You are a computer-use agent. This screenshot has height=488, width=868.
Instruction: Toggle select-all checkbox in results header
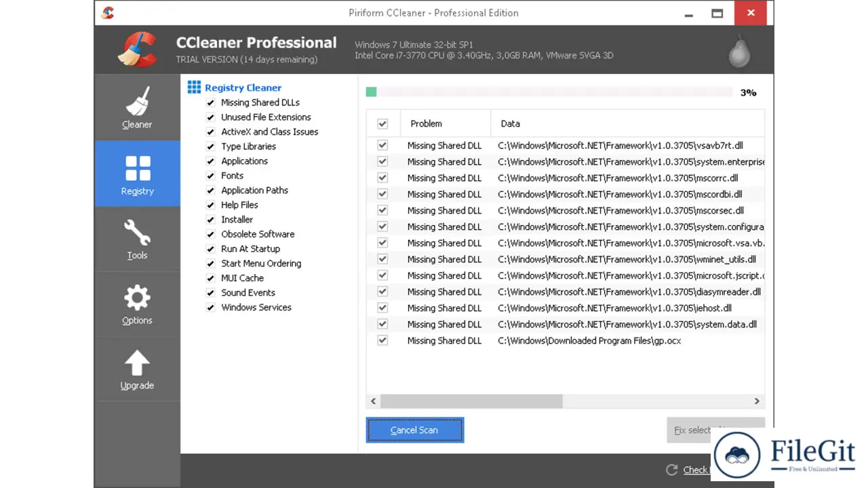click(x=382, y=124)
